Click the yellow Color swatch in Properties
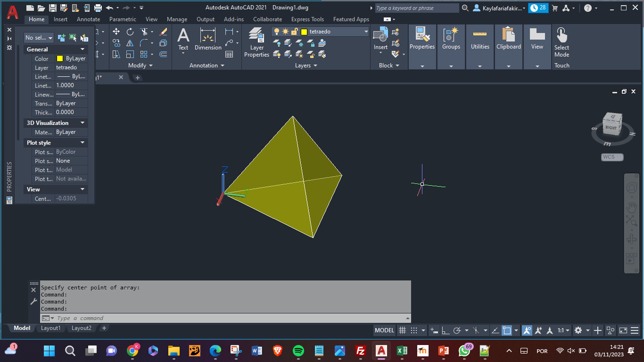This screenshot has width=644, height=362. pyautogui.click(x=60, y=58)
